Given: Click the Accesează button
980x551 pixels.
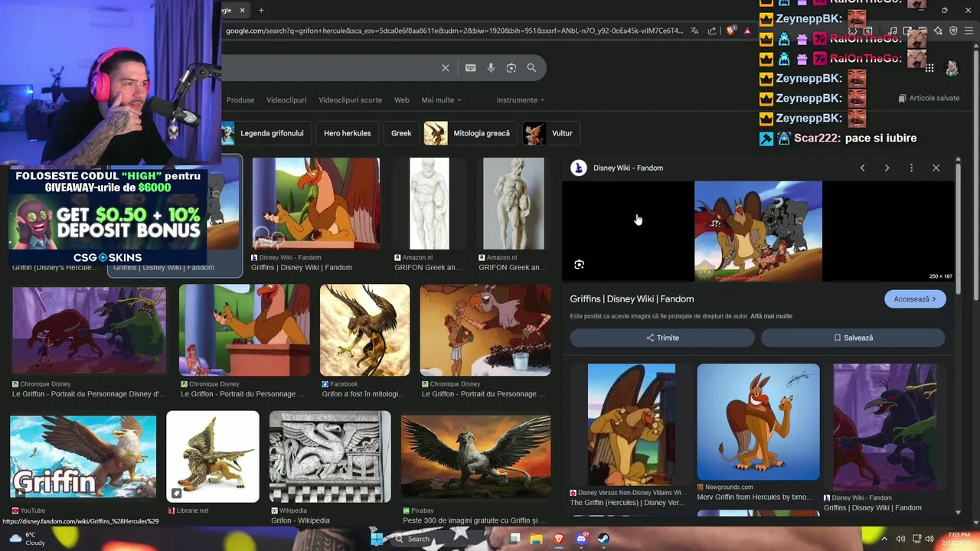Looking at the screenshot, I should coord(915,299).
